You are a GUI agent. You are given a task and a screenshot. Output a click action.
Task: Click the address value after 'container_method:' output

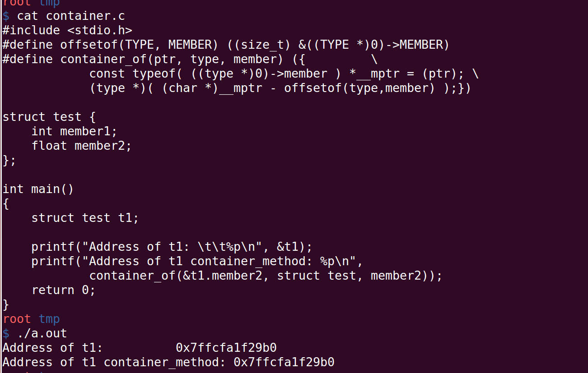(284, 362)
